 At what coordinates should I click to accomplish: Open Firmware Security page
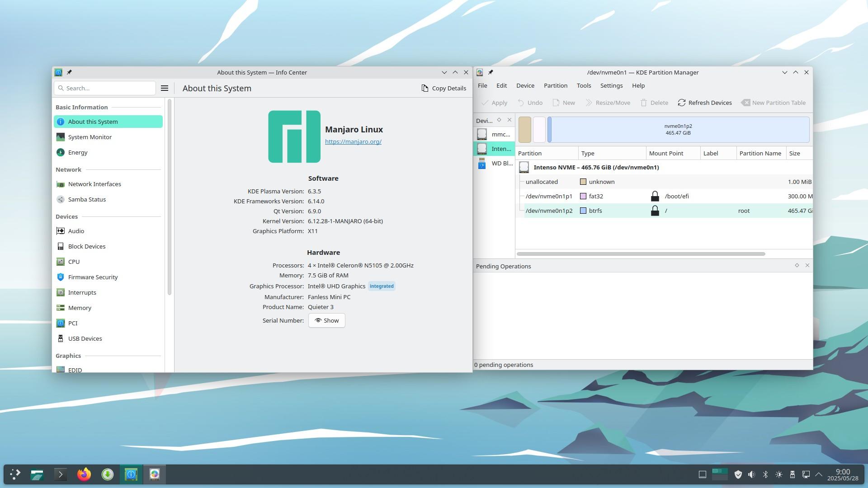click(x=108, y=277)
